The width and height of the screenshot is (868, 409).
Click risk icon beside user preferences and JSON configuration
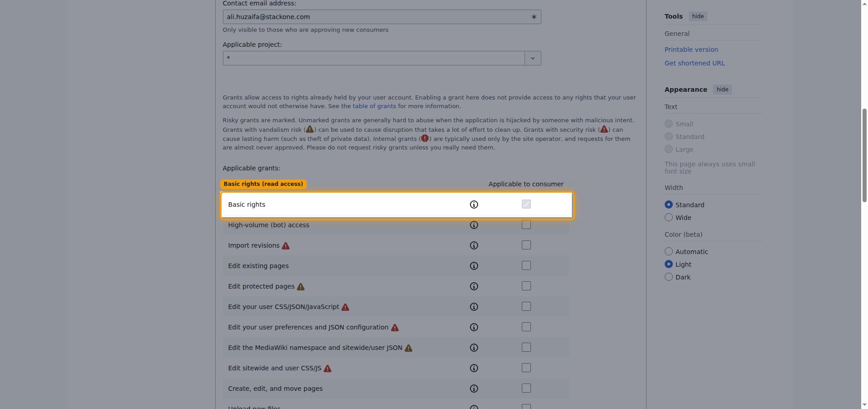pos(395,328)
